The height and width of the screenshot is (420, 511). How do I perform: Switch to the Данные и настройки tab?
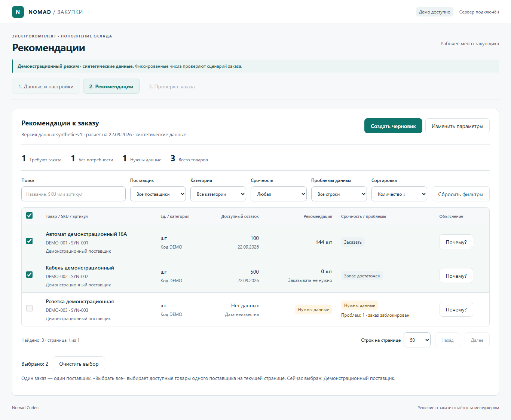coord(46,86)
